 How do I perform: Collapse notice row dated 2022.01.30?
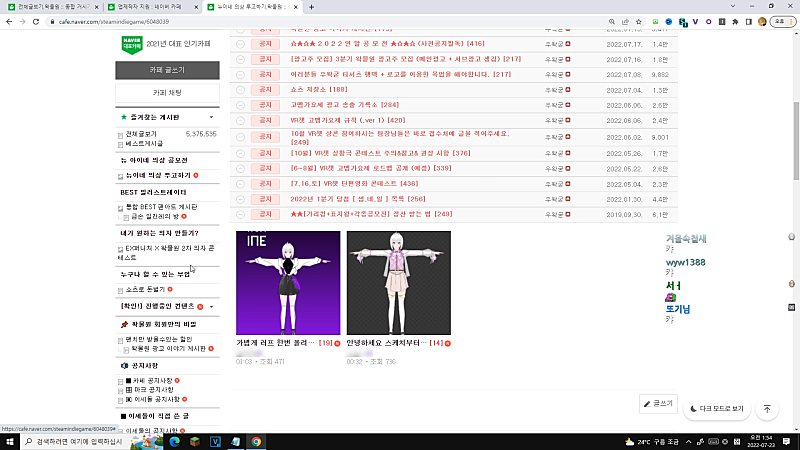[240, 199]
